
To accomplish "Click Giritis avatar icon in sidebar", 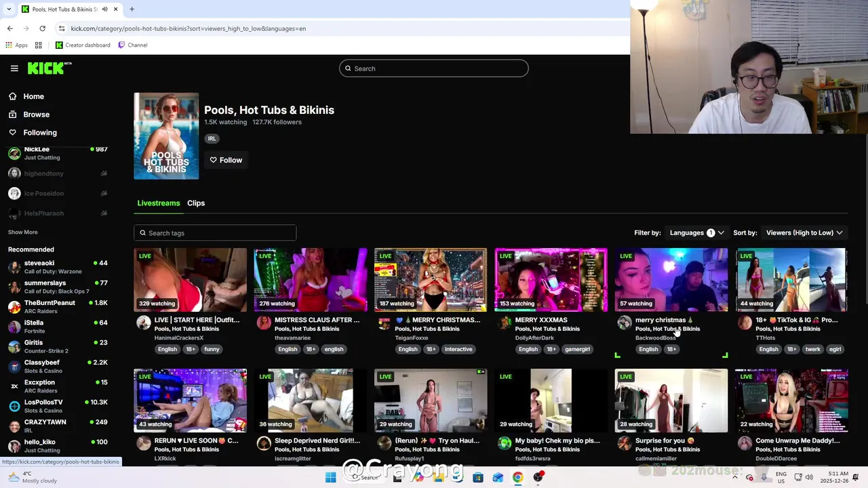I will point(14,346).
